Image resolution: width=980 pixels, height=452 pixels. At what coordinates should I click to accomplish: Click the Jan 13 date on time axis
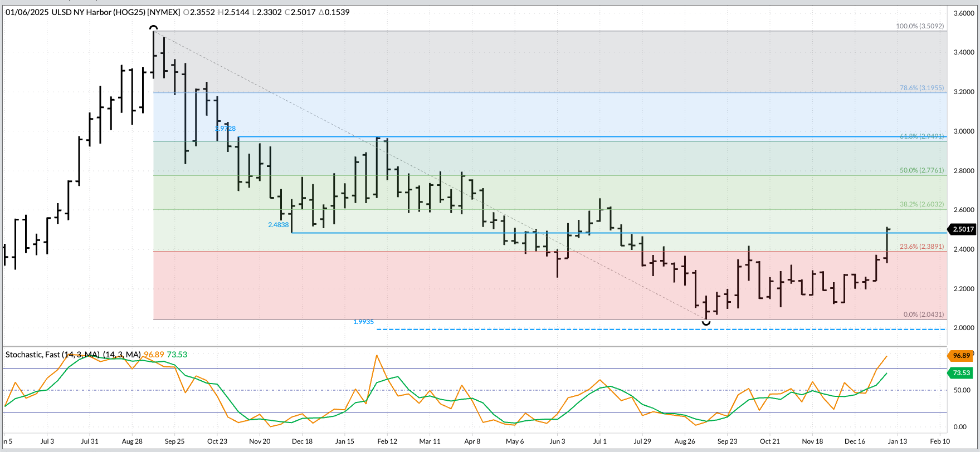coord(897,441)
